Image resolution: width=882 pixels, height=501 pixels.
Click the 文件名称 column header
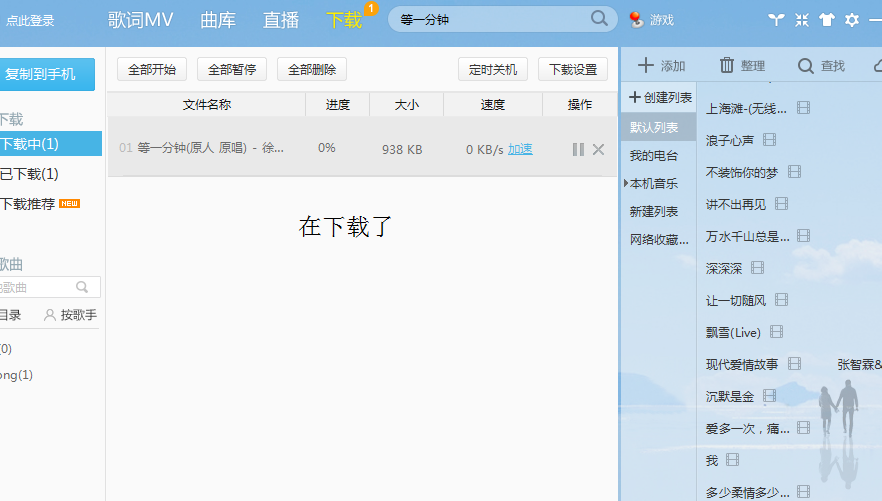click(x=207, y=105)
